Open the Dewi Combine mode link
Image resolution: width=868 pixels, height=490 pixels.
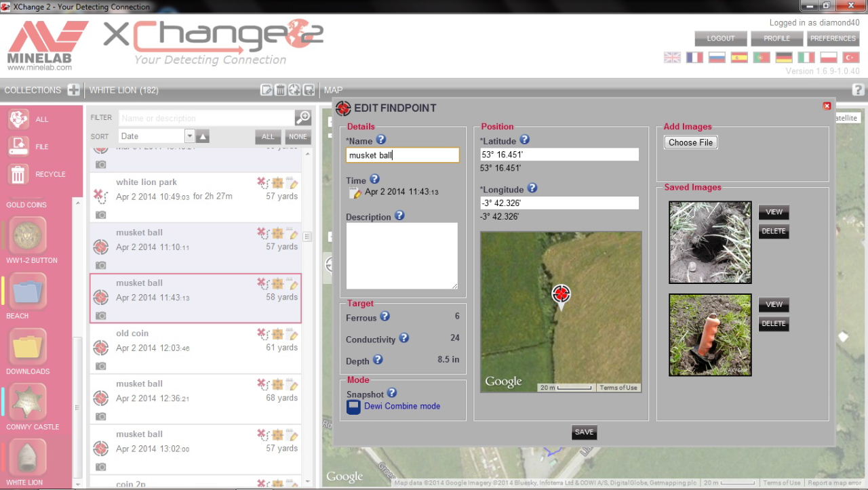coord(402,406)
